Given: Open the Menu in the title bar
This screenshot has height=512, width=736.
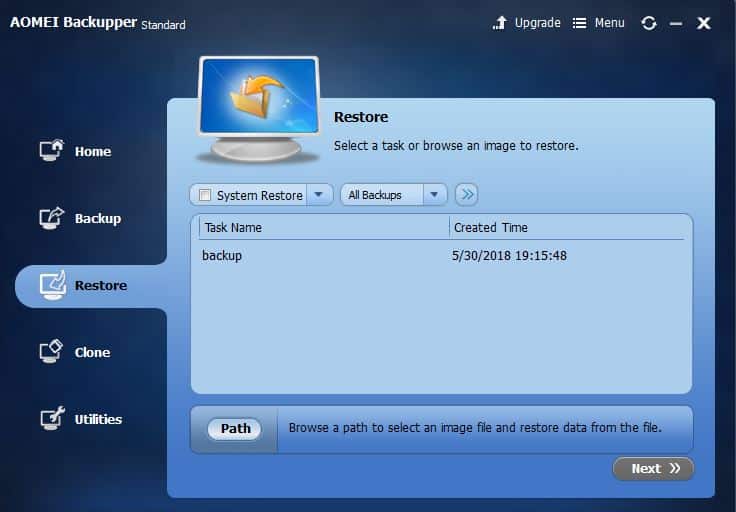Looking at the screenshot, I should (x=598, y=23).
